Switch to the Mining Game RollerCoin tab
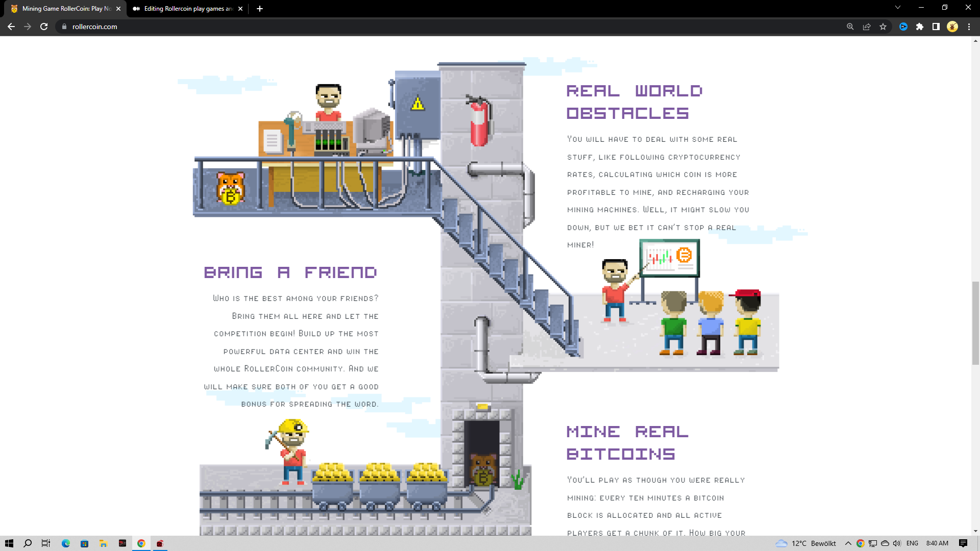This screenshot has height=551, width=980. pos(65,9)
